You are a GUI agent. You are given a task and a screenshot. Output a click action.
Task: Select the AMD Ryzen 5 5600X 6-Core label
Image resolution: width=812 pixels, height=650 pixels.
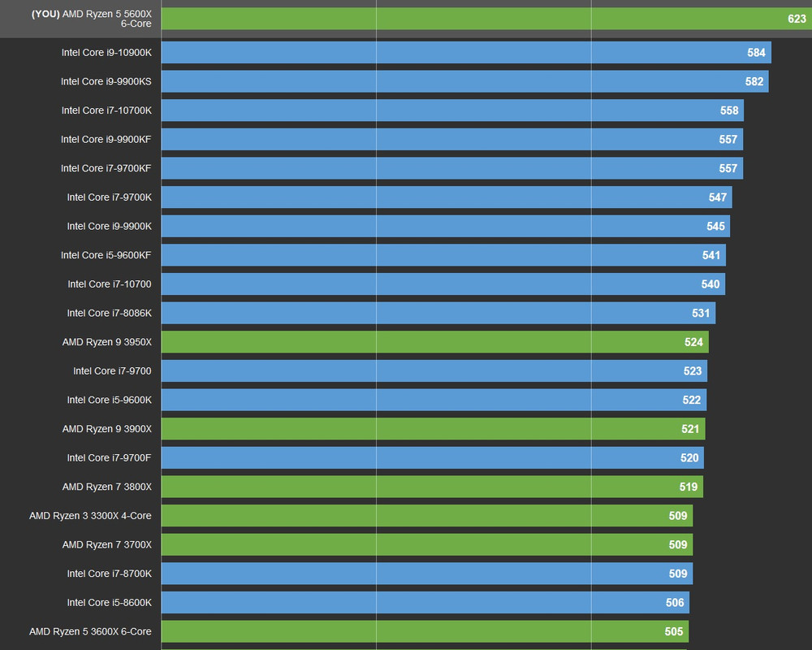point(92,19)
